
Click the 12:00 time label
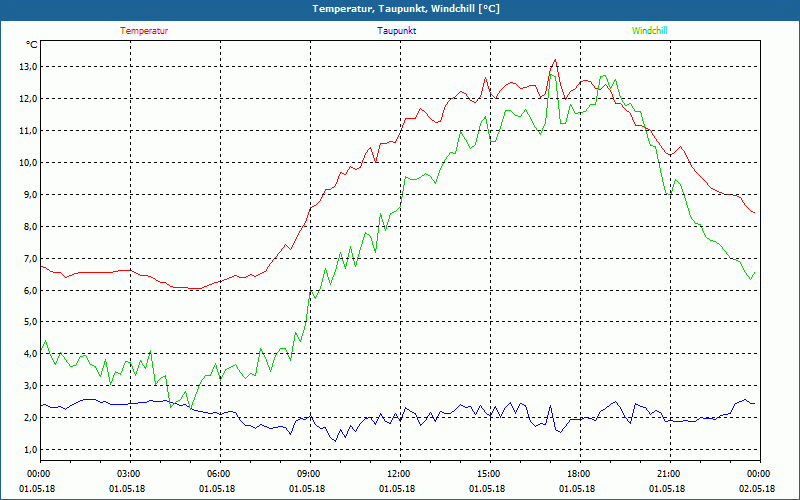[x=397, y=473]
